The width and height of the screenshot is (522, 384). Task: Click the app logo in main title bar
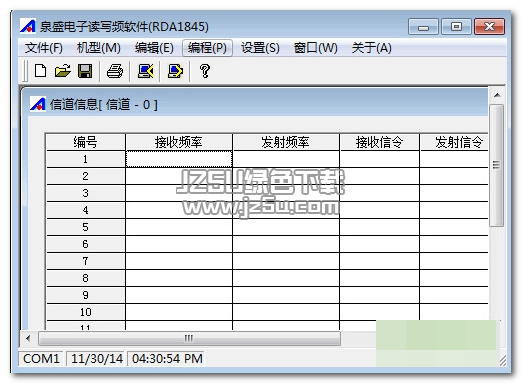pyautogui.click(x=28, y=26)
